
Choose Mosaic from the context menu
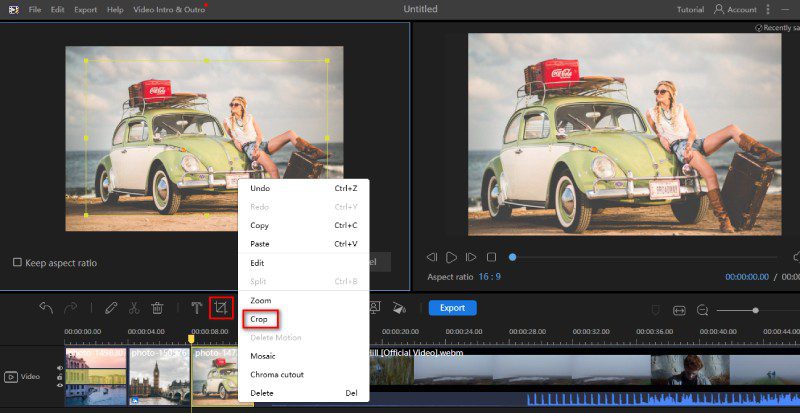point(264,356)
